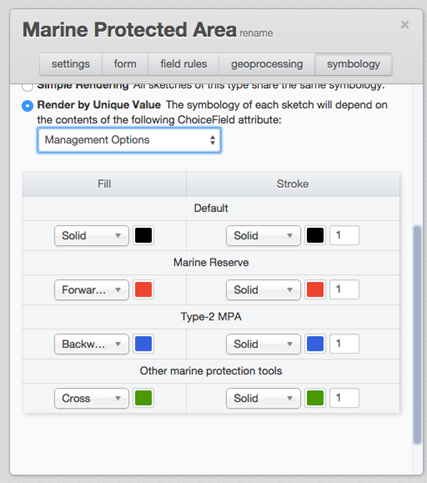The width and height of the screenshot is (427, 483).
Task: Open the Management Options attribute dropdown
Action: pyautogui.click(x=129, y=140)
